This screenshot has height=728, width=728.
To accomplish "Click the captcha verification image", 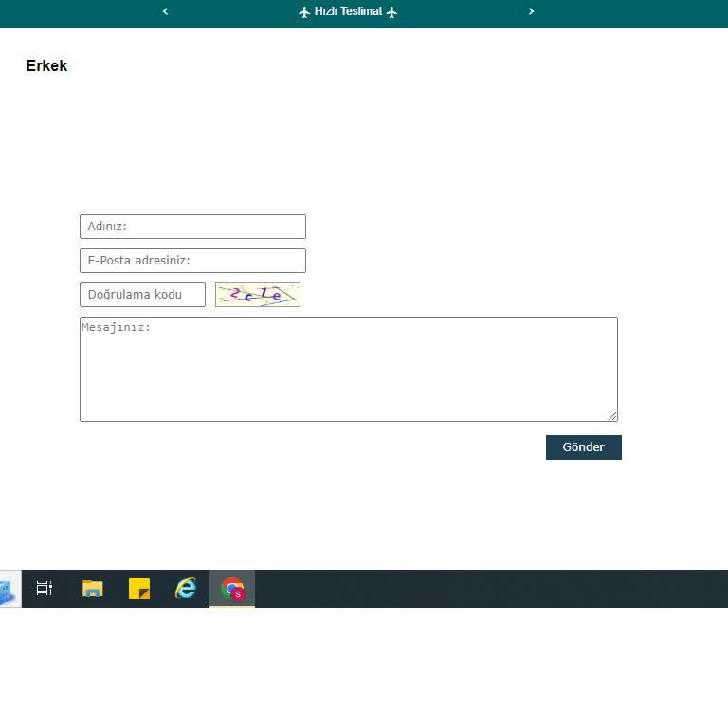I will click(x=257, y=295).
